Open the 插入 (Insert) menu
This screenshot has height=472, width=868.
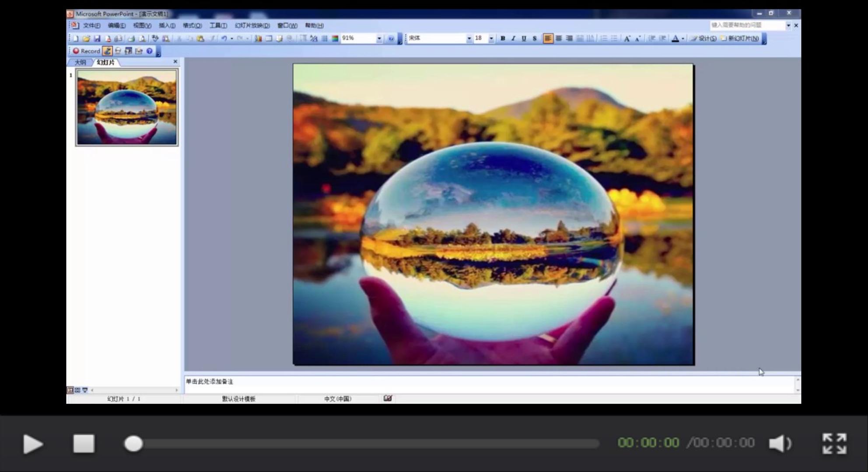167,25
